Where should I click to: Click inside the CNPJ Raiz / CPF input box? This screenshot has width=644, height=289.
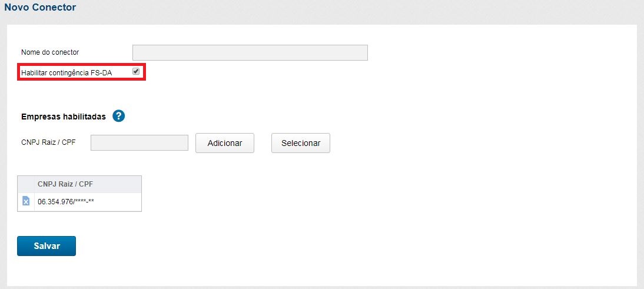(139, 142)
